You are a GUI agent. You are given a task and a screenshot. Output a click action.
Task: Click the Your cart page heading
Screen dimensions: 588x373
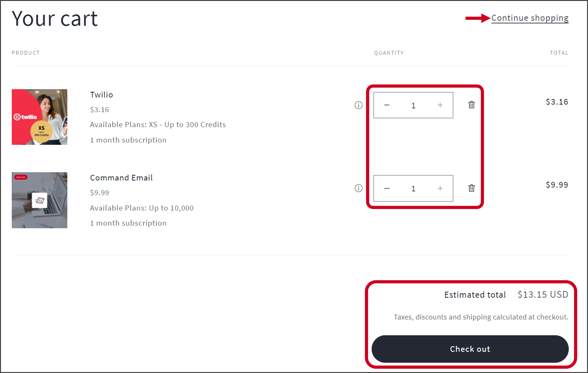pyautogui.click(x=55, y=19)
